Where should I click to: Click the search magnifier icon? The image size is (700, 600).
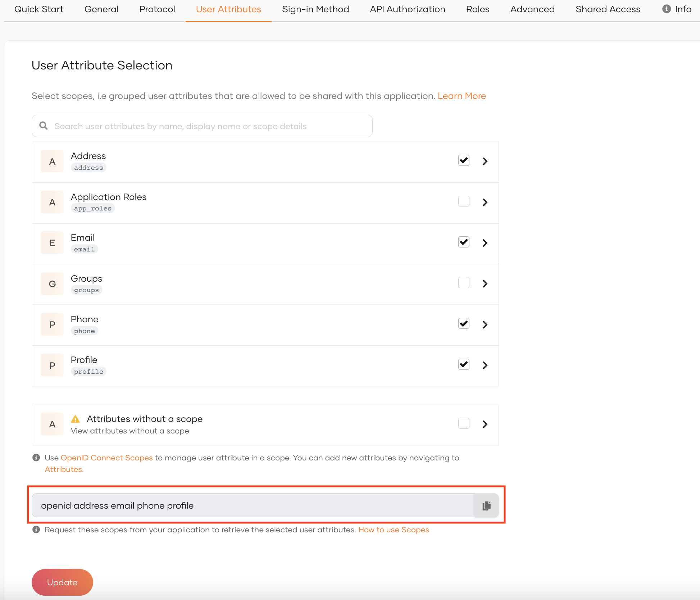(x=44, y=126)
